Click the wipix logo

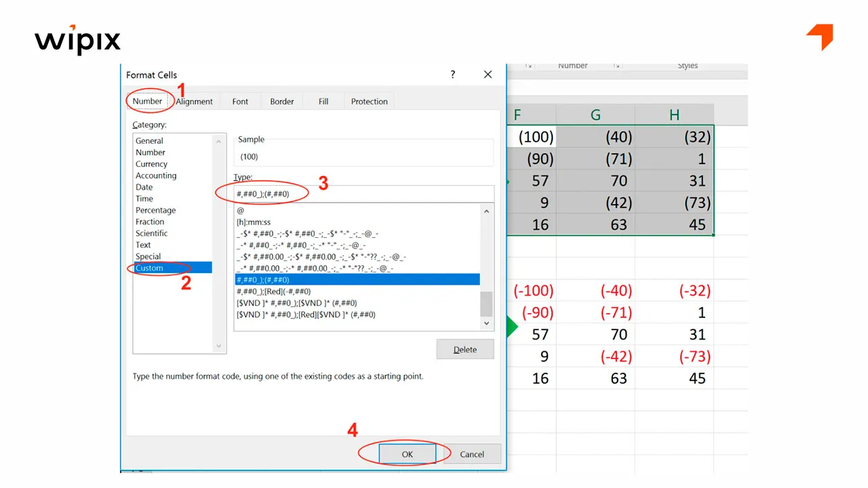click(77, 41)
